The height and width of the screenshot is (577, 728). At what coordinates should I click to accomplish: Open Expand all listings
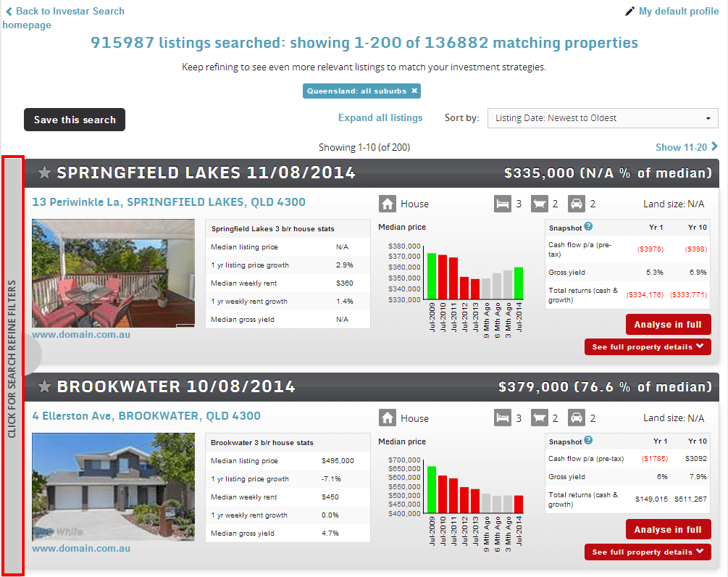pos(380,117)
